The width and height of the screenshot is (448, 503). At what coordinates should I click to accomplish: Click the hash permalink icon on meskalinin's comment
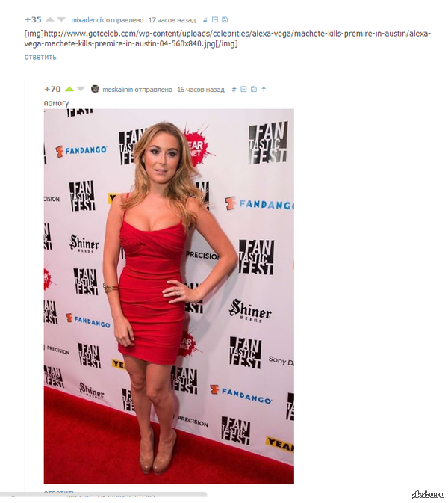234,90
